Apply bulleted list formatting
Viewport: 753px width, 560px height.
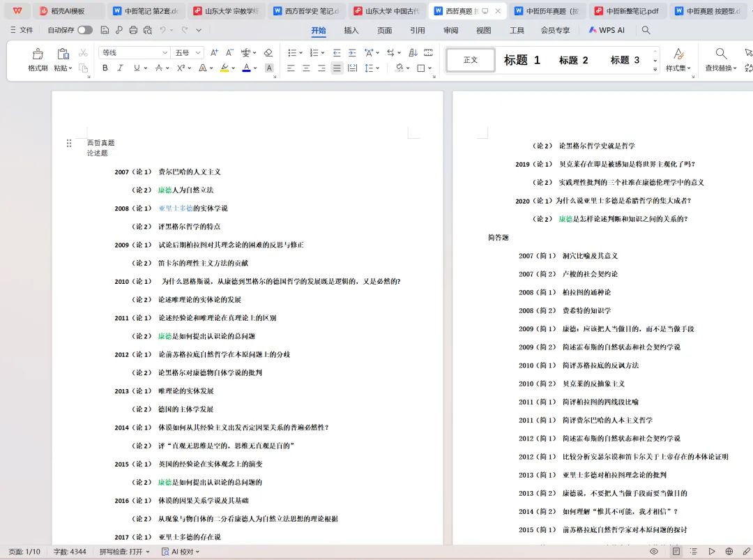pos(294,52)
